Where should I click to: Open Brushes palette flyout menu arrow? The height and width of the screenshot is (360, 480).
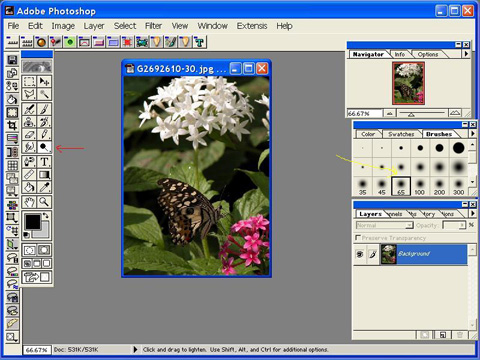pyautogui.click(x=473, y=134)
